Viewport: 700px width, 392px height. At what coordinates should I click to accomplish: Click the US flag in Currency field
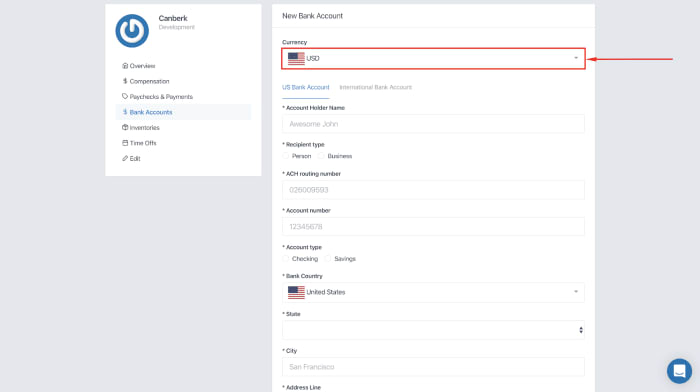click(x=296, y=58)
